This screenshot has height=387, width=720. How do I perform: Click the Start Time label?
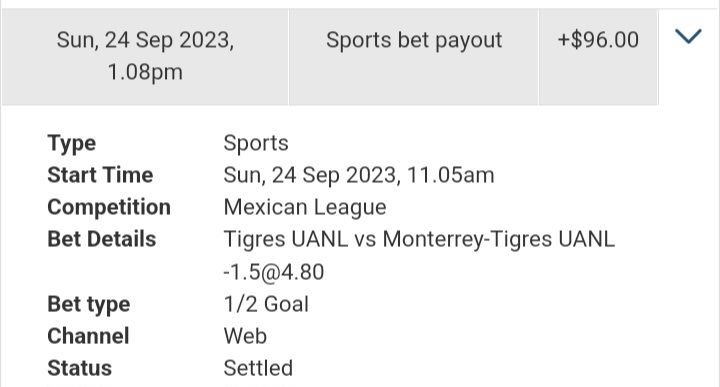pyautogui.click(x=100, y=175)
